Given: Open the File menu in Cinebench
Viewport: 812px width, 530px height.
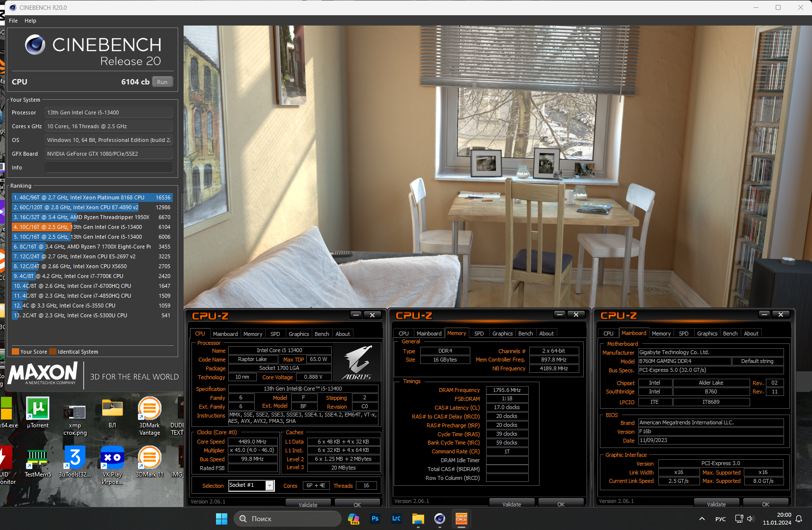Looking at the screenshot, I should pyautogui.click(x=13, y=21).
